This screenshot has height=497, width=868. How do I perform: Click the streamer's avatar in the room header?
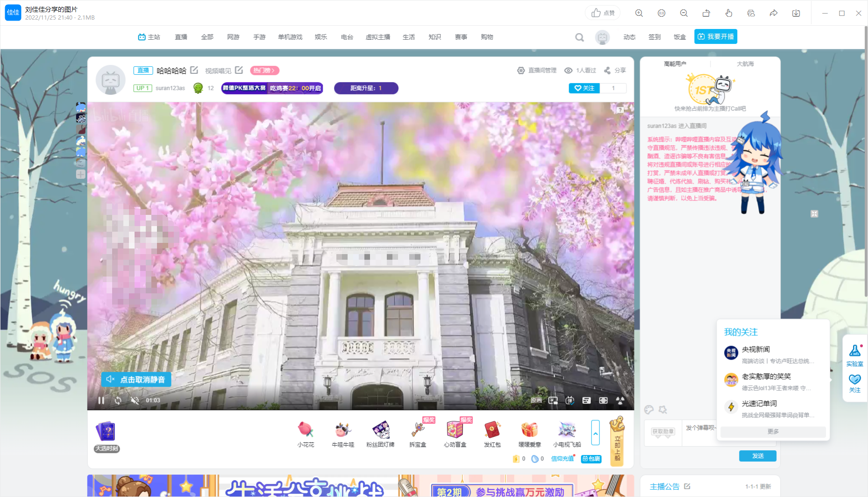pos(111,80)
